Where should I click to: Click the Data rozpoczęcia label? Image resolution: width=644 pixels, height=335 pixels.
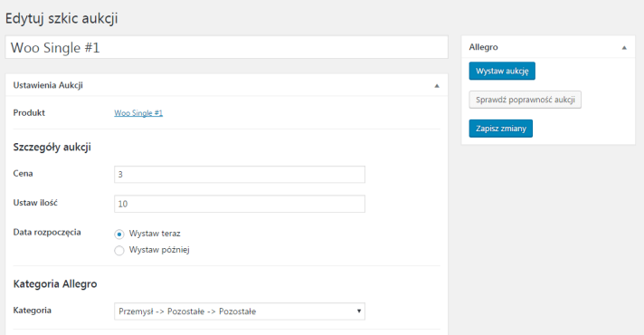click(x=47, y=233)
